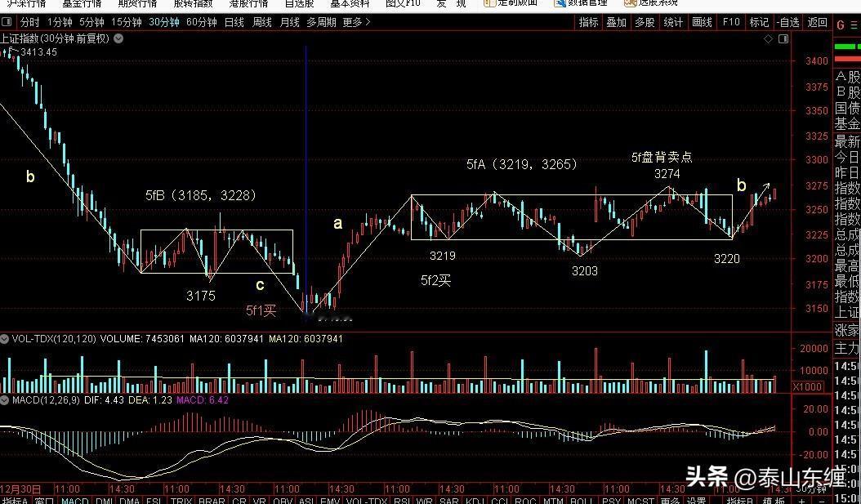This screenshot has width=861, height=504.
Task: Select B股 in the right sidebar
Action: click(x=849, y=92)
